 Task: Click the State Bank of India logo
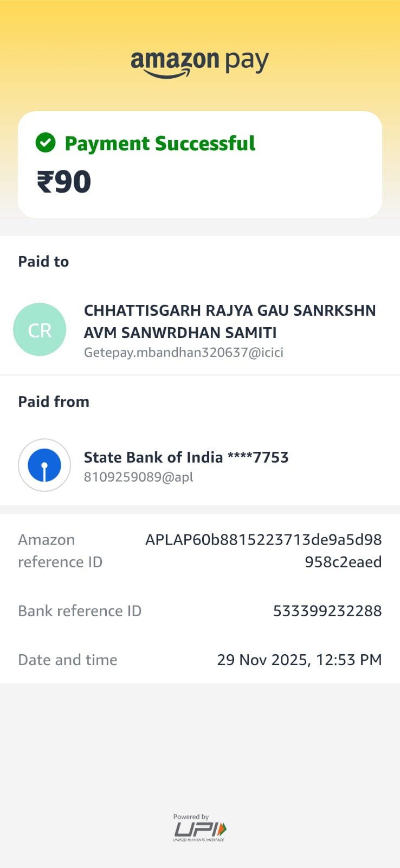[44, 465]
